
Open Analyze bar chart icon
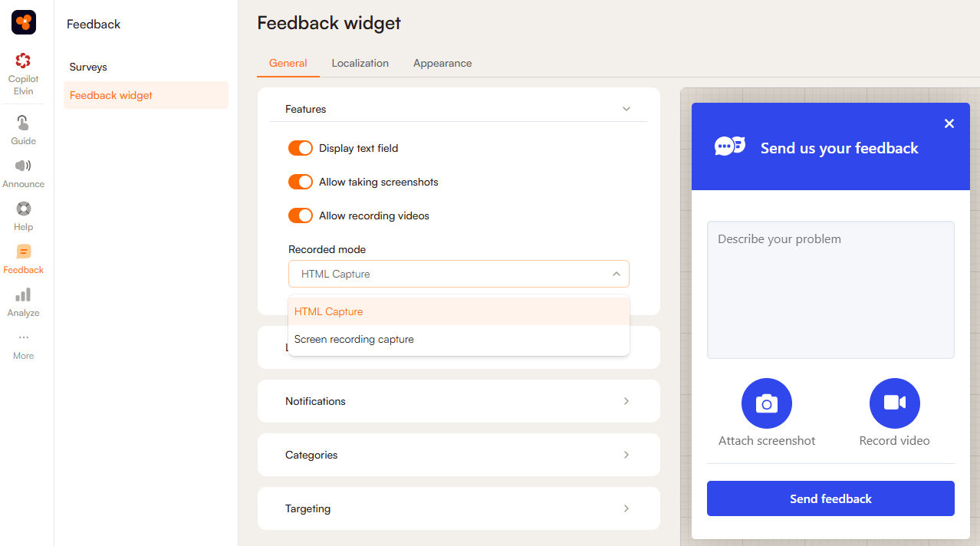(x=23, y=294)
